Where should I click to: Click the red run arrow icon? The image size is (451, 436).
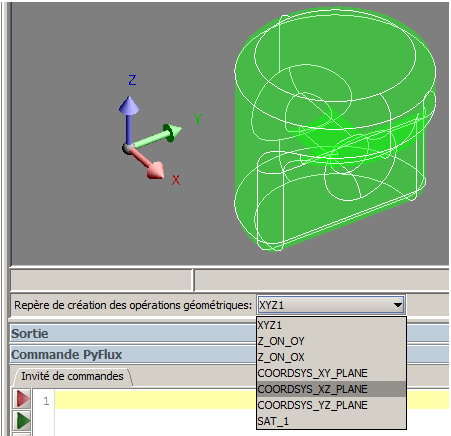tap(23, 398)
